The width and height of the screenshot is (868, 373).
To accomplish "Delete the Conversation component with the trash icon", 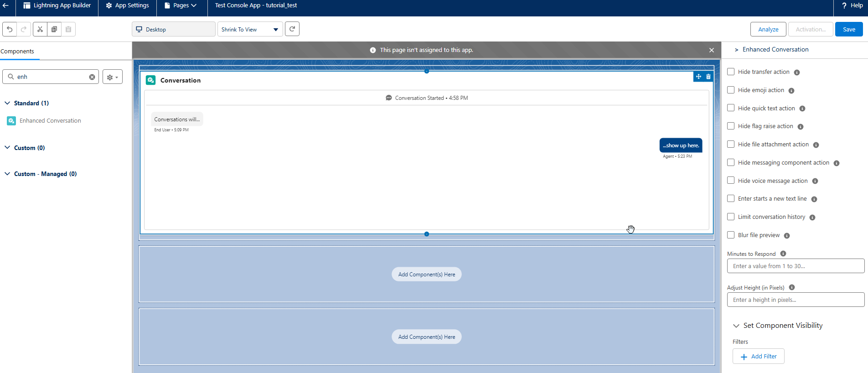I will point(708,77).
